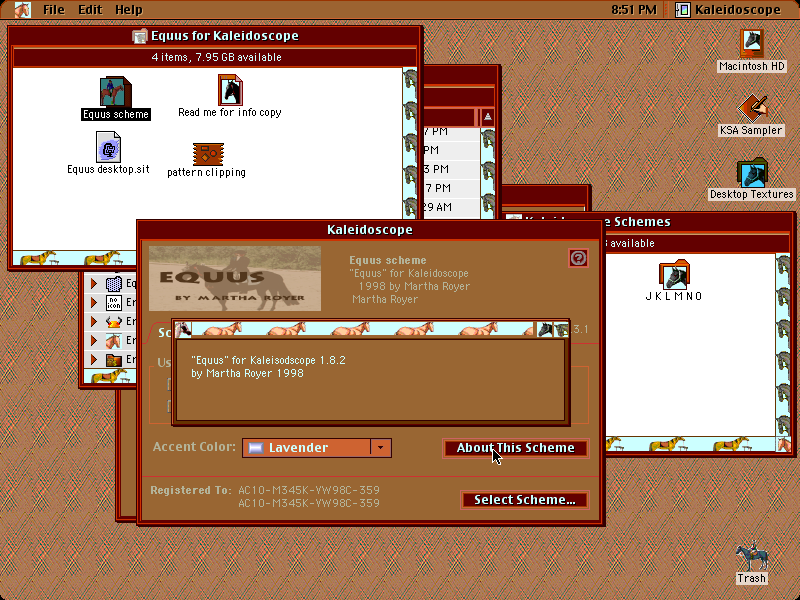Select the Macintosh HD desktop icon

[x=752, y=44]
